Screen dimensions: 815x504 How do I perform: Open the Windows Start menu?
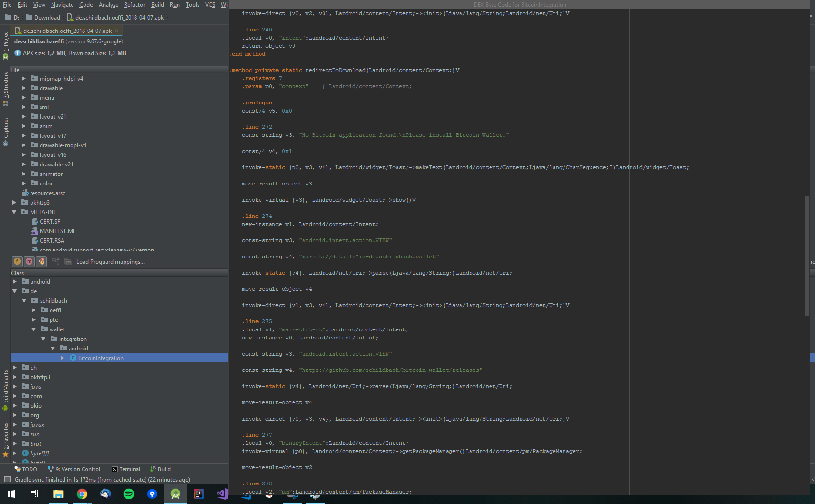[11, 494]
